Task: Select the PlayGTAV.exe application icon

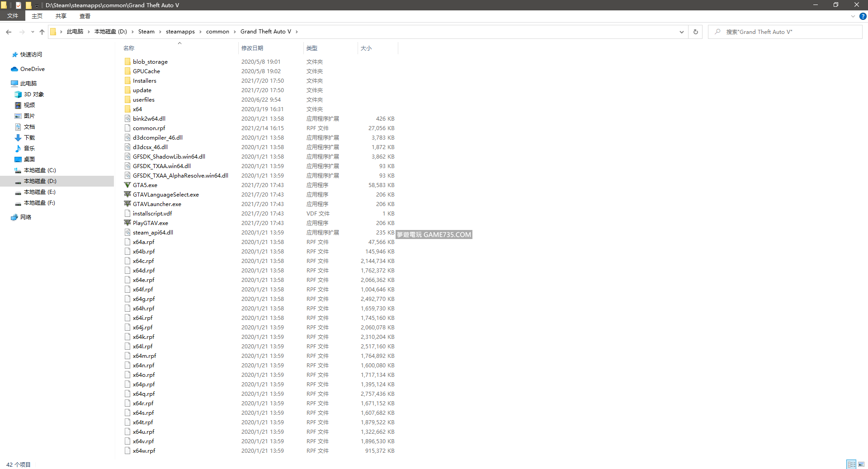Action: (127, 223)
